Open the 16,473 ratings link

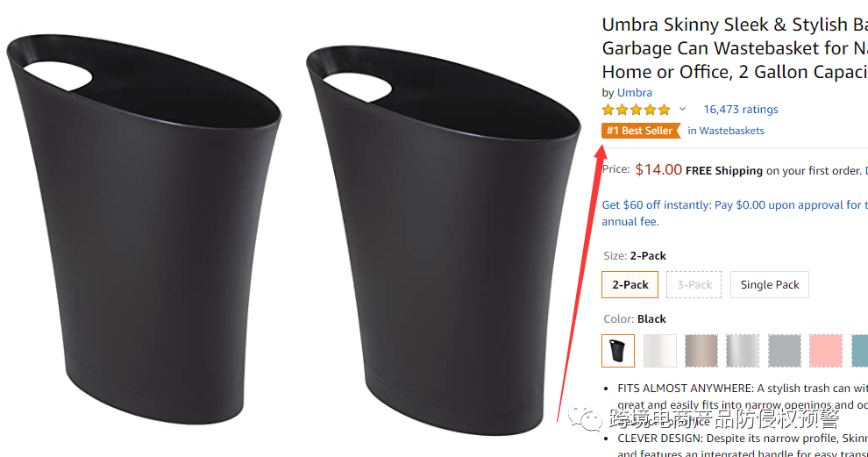coord(740,110)
